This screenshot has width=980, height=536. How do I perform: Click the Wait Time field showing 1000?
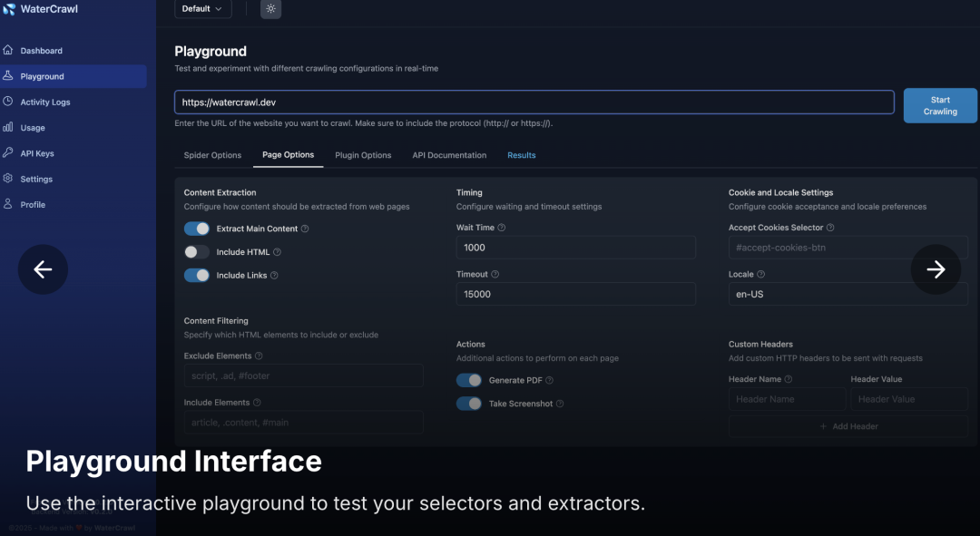575,248
